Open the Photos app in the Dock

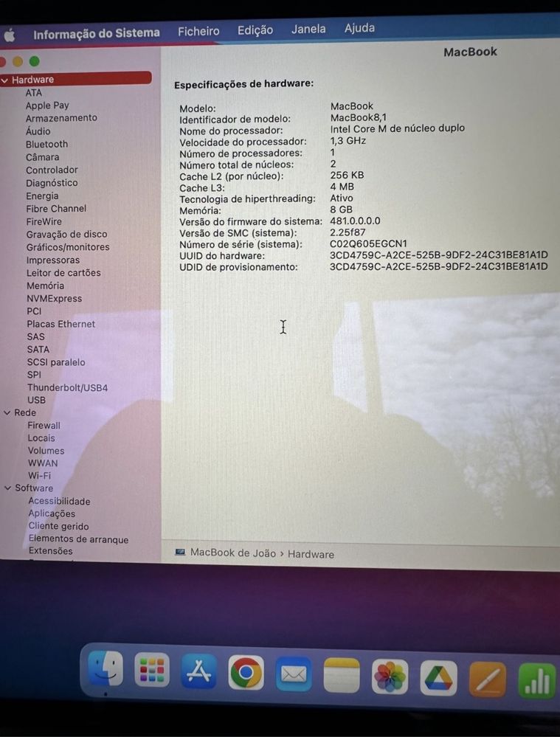coord(390,677)
